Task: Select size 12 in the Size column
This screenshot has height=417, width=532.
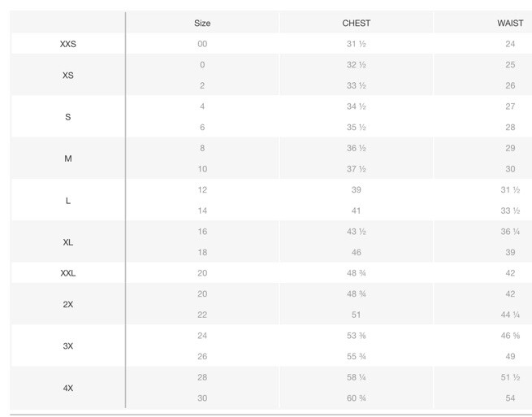Action: point(202,189)
